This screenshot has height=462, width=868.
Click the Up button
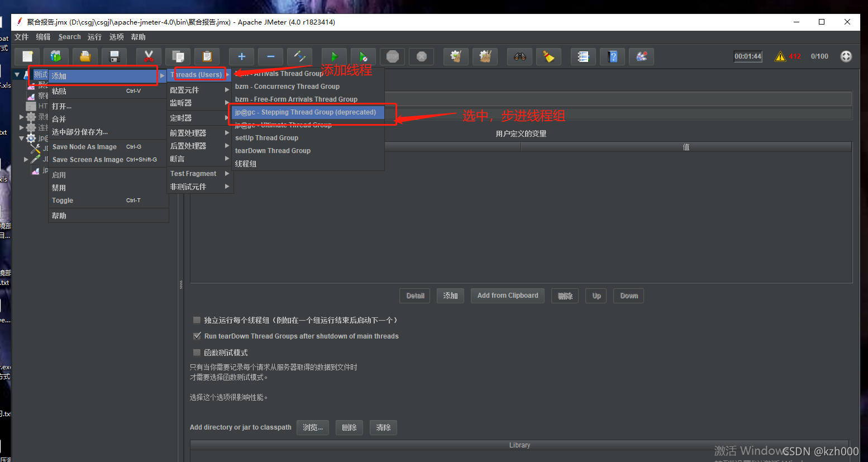click(597, 296)
